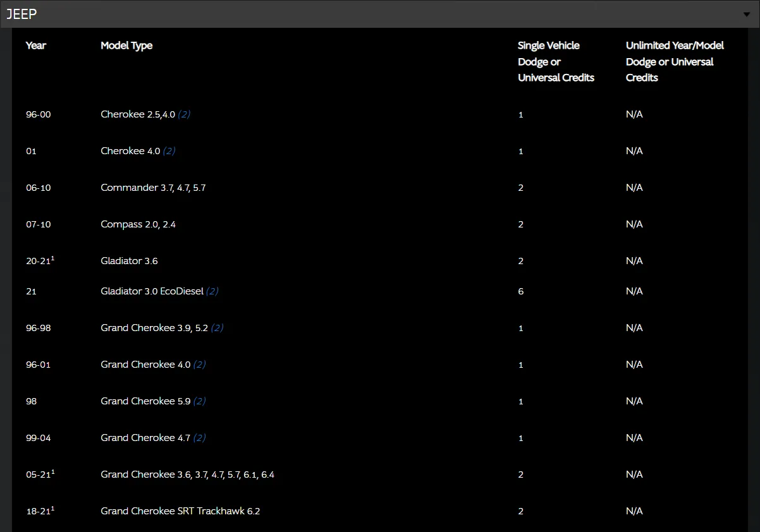Click credits value 1 in Cherokee 2.5,4.0 row

pyautogui.click(x=521, y=115)
